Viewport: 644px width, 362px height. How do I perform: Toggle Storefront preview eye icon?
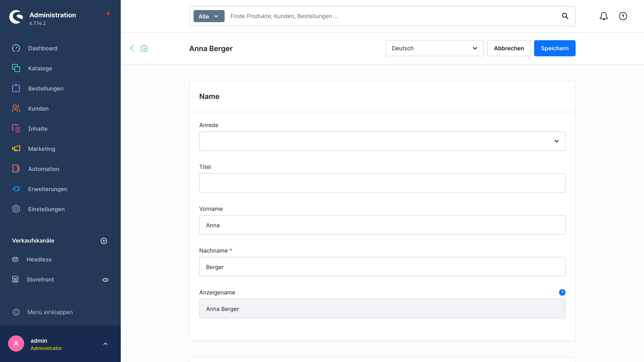click(x=105, y=280)
